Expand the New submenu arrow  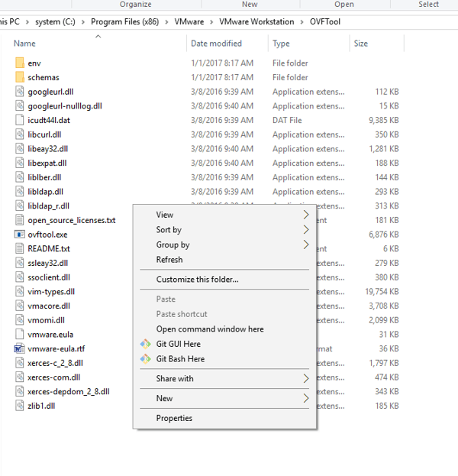pyautogui.click(x=306, y=398)
